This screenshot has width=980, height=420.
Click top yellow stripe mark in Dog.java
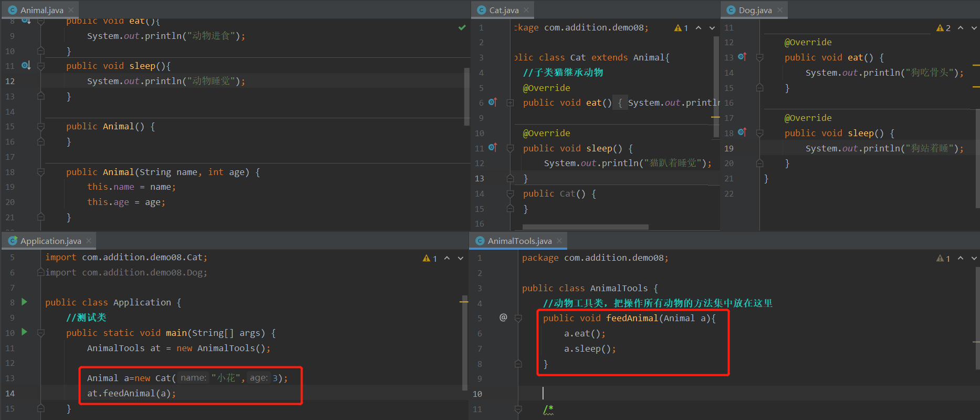[x=976, y=65]
